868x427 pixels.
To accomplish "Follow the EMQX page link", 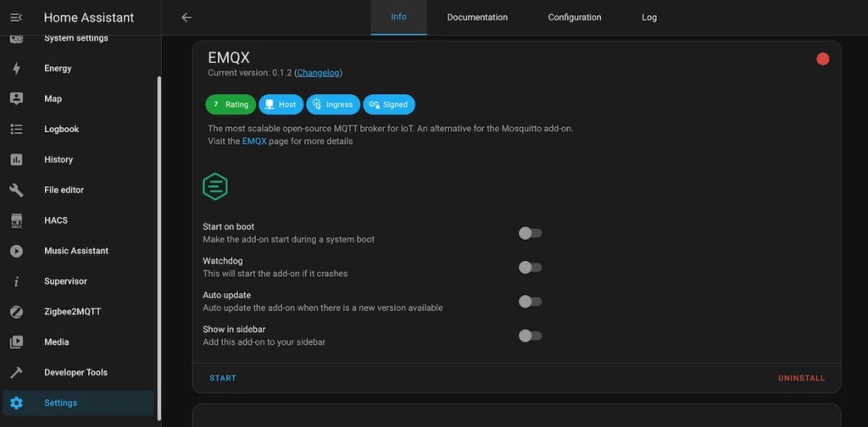I will (x=254, y=141).
